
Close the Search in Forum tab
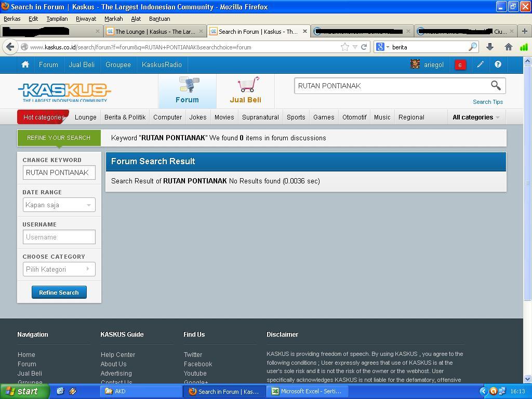(305, 31)
